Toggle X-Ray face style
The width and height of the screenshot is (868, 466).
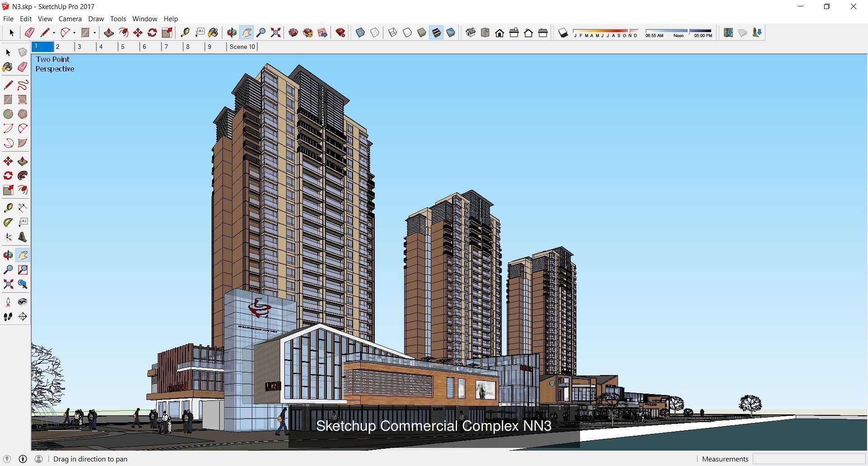[x=360, y=33]
